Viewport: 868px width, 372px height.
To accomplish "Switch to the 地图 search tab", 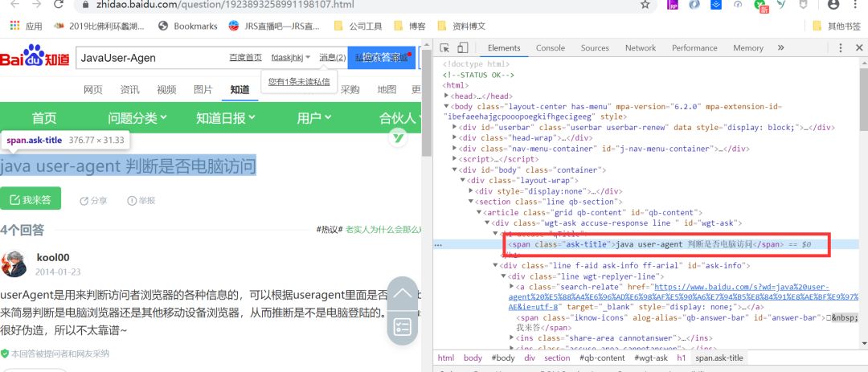I will [x=387, y=90].
